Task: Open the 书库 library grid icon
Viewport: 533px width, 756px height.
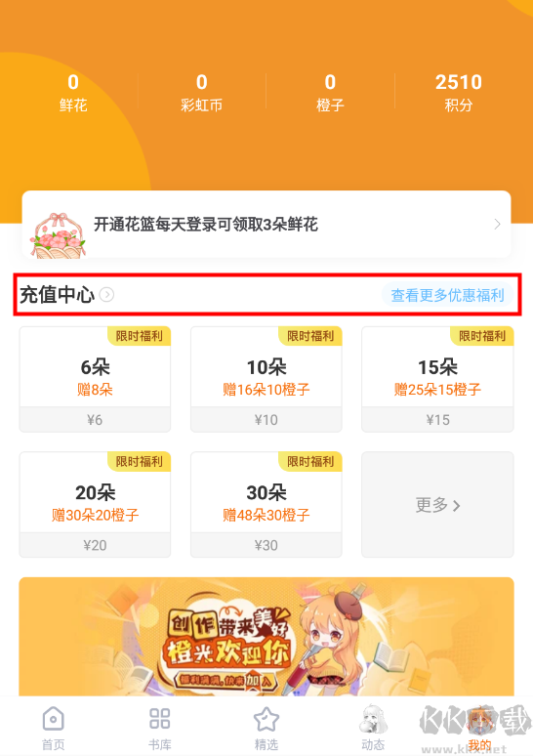Action: pyautogui.click(x=159, y=719)
